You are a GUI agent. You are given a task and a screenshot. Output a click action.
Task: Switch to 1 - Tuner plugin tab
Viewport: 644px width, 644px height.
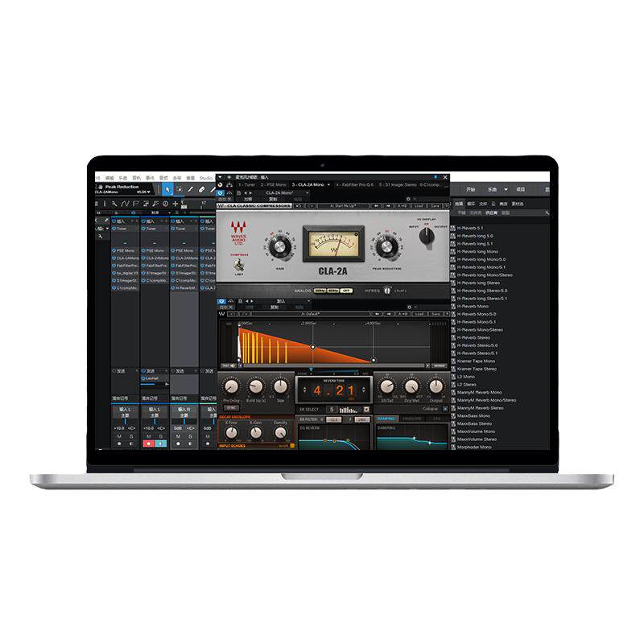pyautogui.click(x=247, y=185)
